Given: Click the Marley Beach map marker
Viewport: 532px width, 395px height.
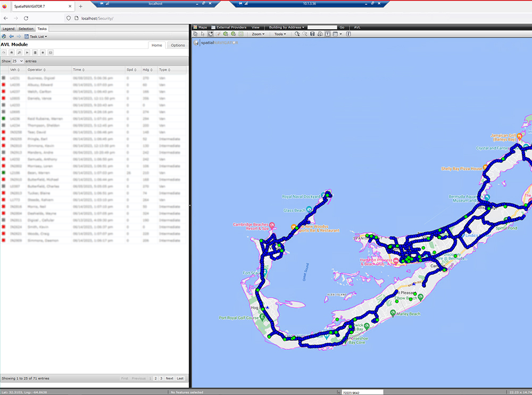Looking at the screenshot, I should pos(393,313).
